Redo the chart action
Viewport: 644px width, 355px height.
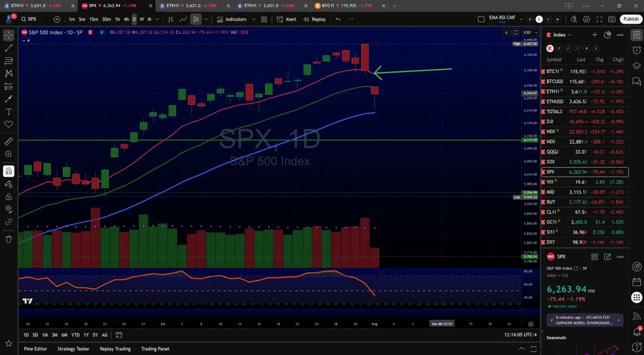coord(351,19)
